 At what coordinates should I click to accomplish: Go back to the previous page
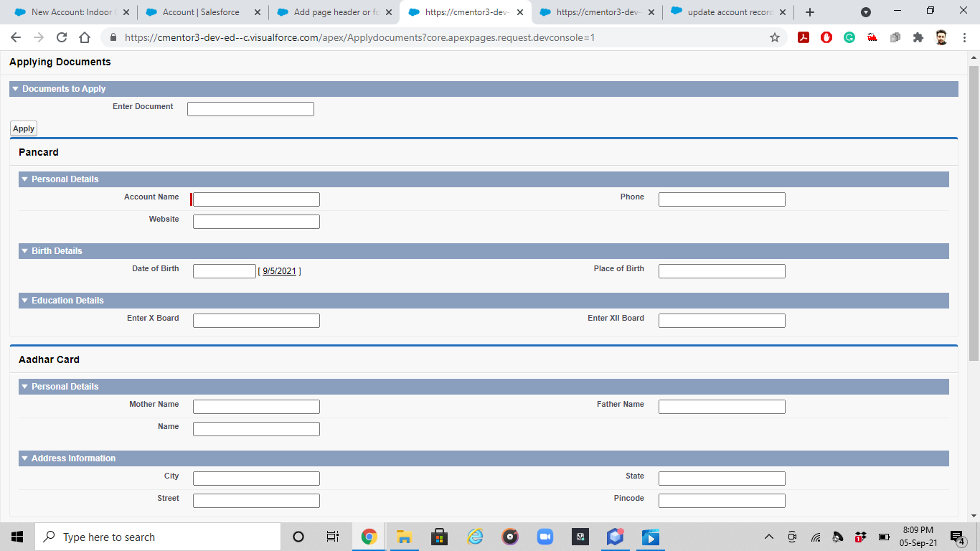pos(16,37)
